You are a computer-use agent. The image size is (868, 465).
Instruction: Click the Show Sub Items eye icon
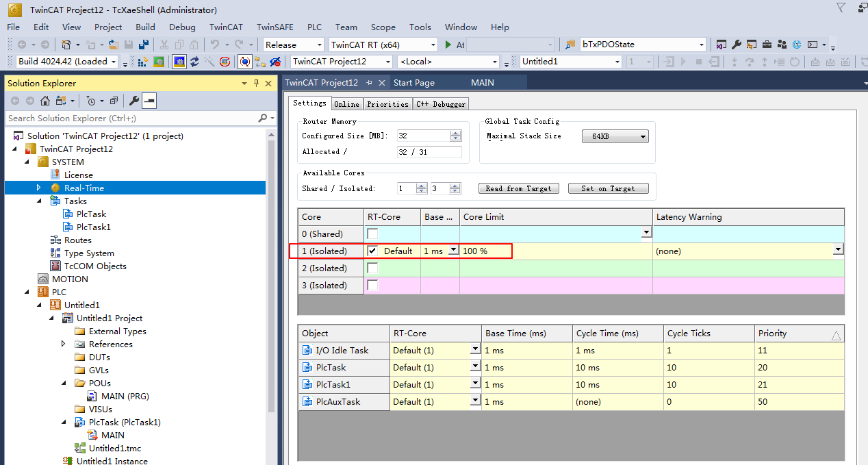(x=275, y=62)
